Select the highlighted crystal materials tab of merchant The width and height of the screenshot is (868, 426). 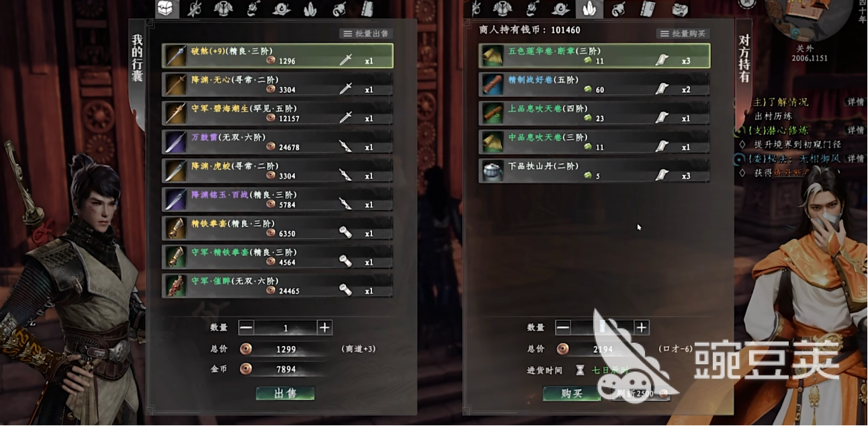coord(589,9)
